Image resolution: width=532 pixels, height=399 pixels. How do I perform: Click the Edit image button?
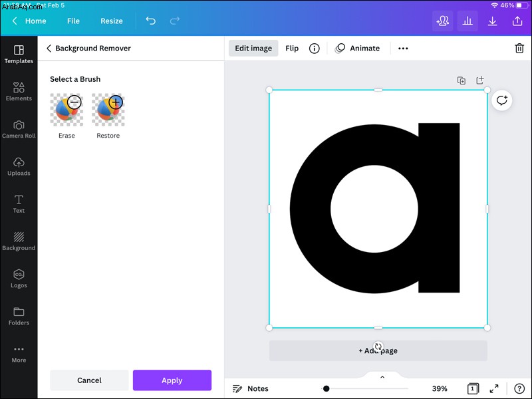253,48
